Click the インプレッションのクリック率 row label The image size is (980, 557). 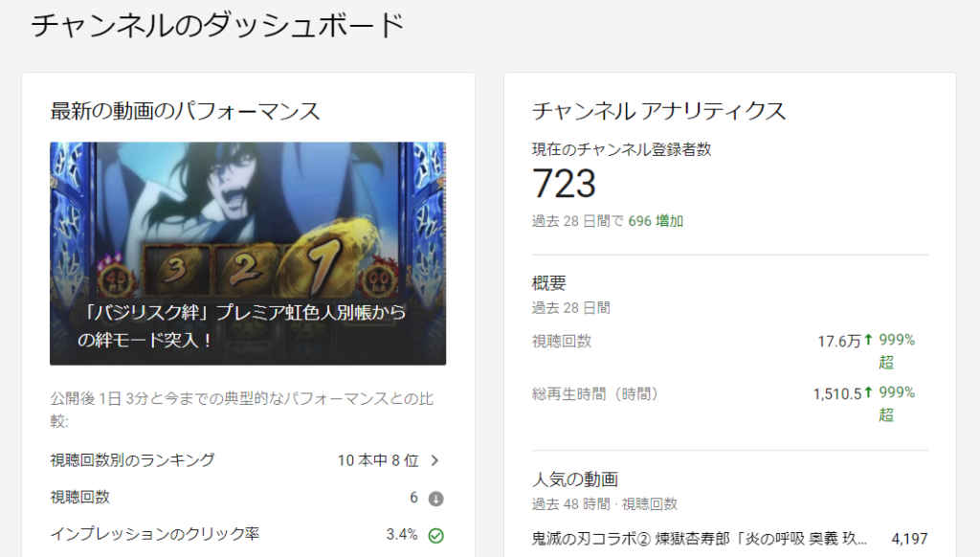154,534
